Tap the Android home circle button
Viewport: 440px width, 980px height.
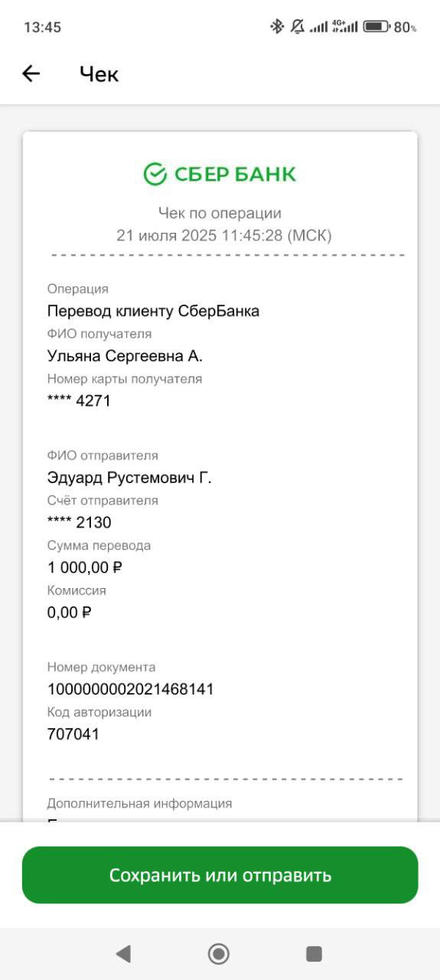(x=219, y=953)
